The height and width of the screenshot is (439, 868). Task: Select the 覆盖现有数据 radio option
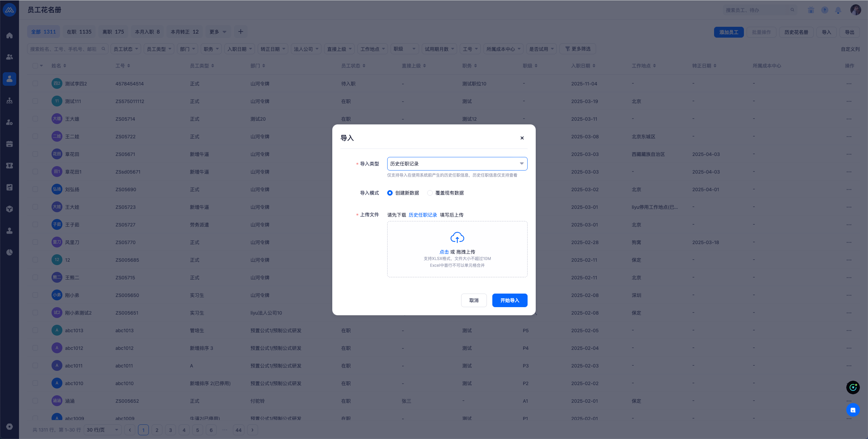click(430, 193)
